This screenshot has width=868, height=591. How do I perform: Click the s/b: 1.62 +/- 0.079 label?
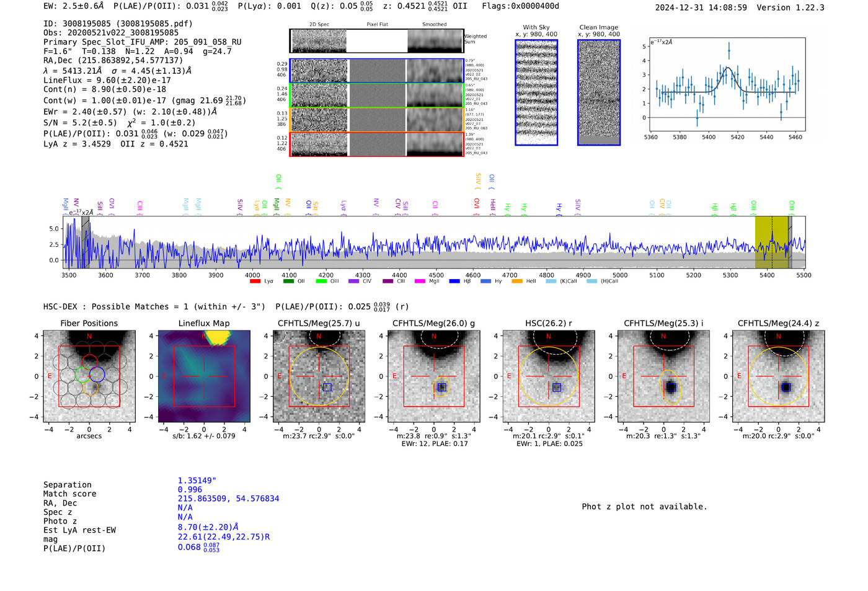[x=204, y=436]
